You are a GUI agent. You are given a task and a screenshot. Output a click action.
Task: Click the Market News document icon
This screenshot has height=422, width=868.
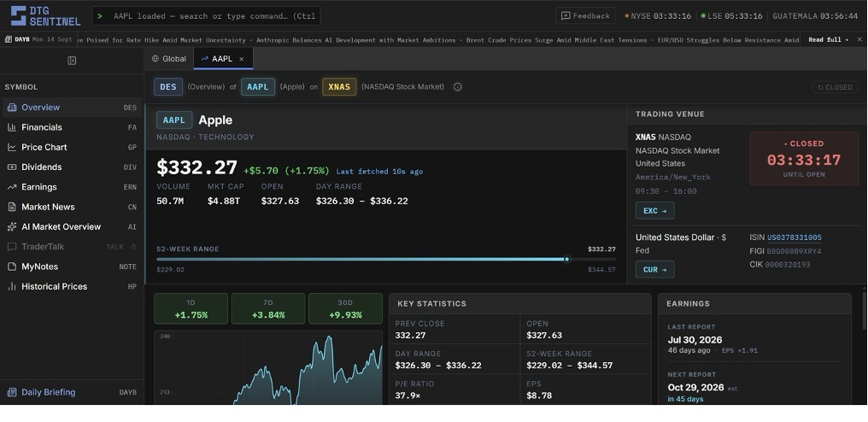click(12, 207)
